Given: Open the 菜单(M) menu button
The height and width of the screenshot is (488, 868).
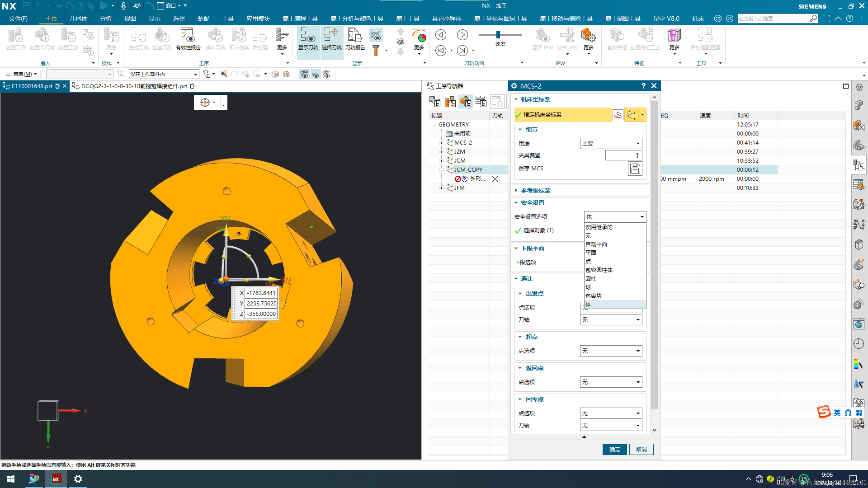Looking at the screenshot, I should (x=22, y=74).
